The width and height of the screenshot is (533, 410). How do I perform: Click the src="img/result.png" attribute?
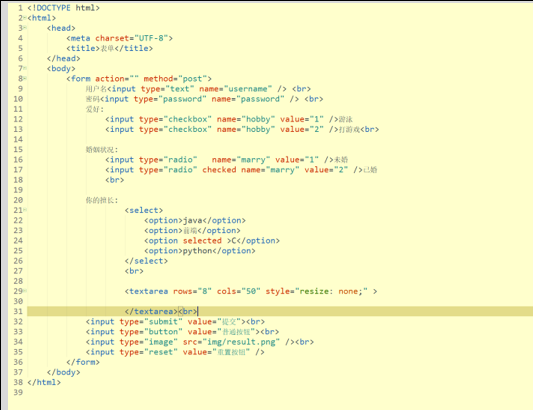(x=231, y=342)
